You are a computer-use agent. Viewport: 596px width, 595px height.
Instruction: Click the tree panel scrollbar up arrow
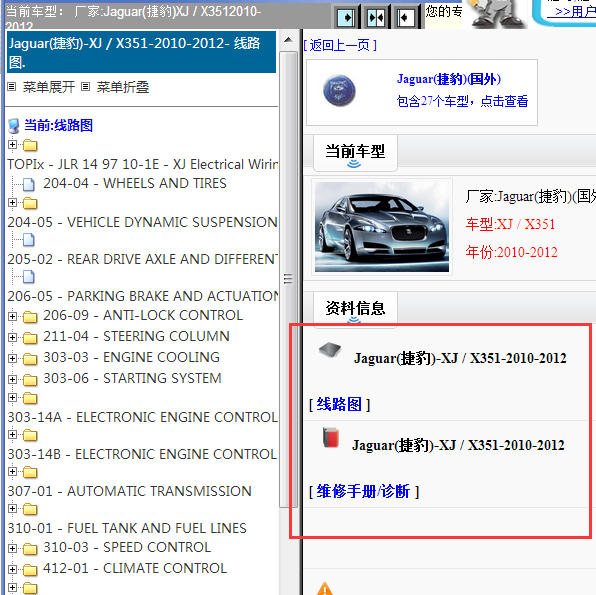(288, 40)
